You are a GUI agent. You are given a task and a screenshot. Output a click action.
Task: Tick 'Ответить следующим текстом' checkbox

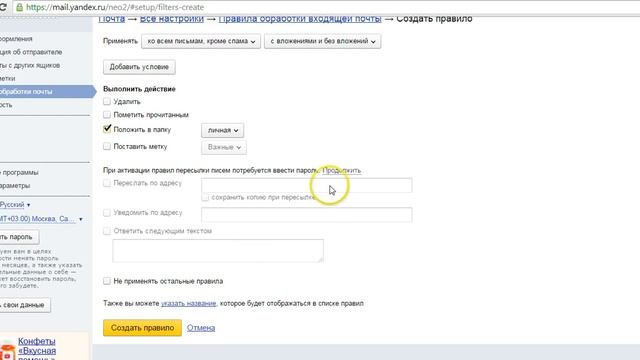click(107, 231)
